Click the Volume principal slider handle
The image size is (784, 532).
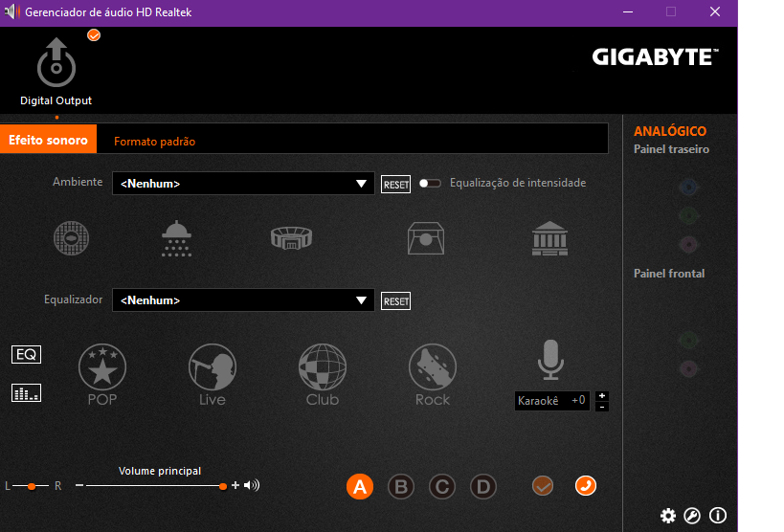click(223, 486)
